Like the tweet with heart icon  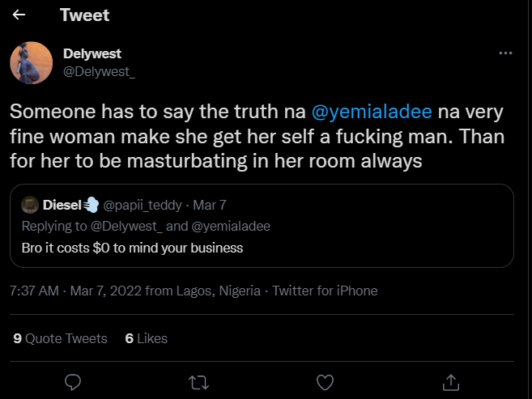[325, 380]
